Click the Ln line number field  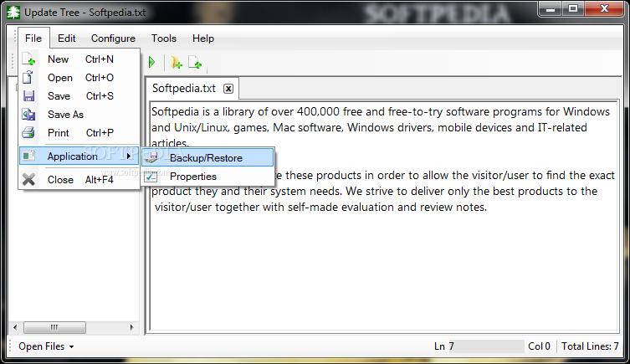pos(486,346)
